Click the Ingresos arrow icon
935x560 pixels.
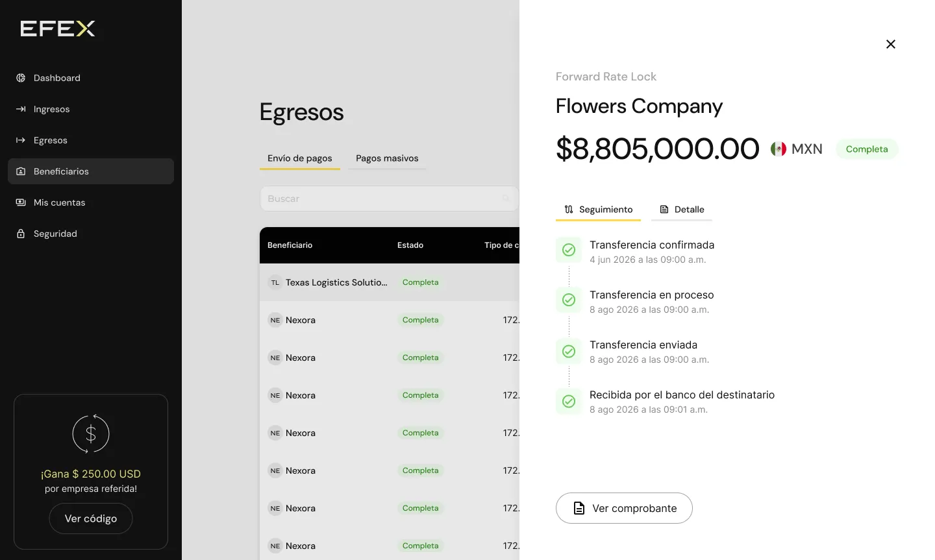(21, 109)
